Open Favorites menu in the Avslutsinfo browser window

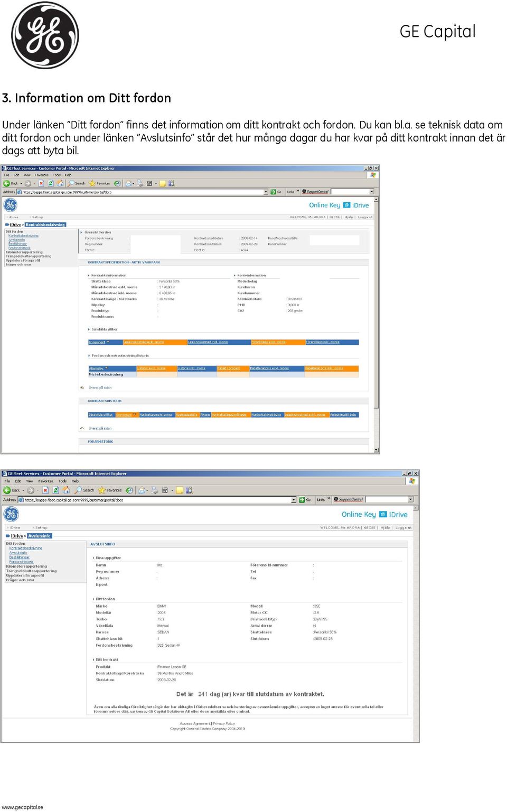tap(46, 481)
